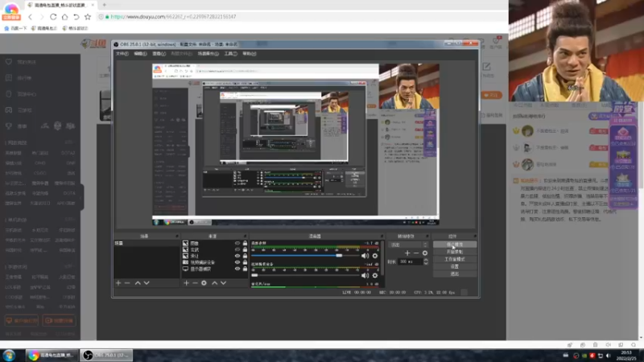Toggle the lock on the second source

point(246,249)
